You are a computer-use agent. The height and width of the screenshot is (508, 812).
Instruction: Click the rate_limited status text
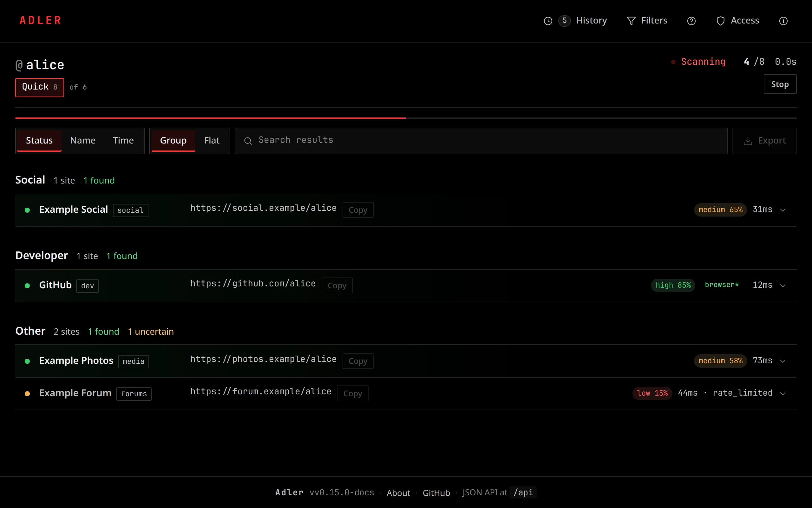[x=743, y=393]
